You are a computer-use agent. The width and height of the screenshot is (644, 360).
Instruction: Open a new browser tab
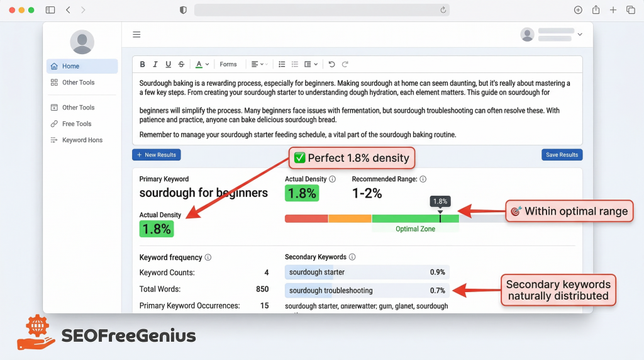[613, 10]
